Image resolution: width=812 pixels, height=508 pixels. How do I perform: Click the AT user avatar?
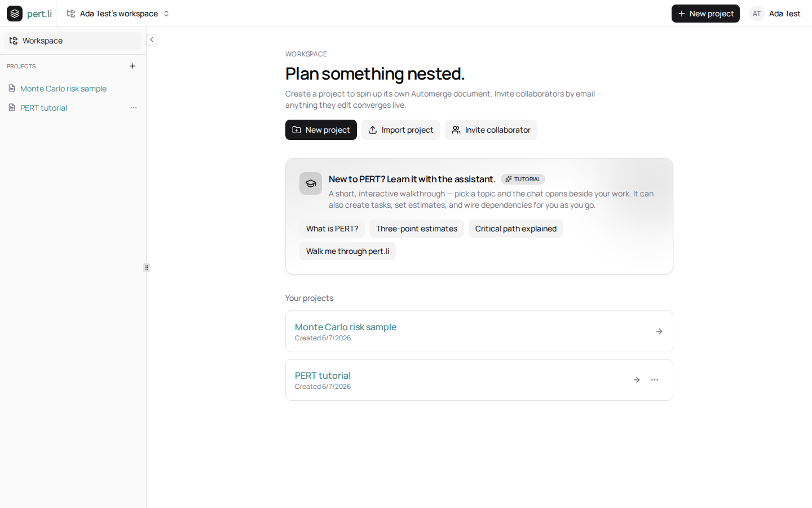757,14
